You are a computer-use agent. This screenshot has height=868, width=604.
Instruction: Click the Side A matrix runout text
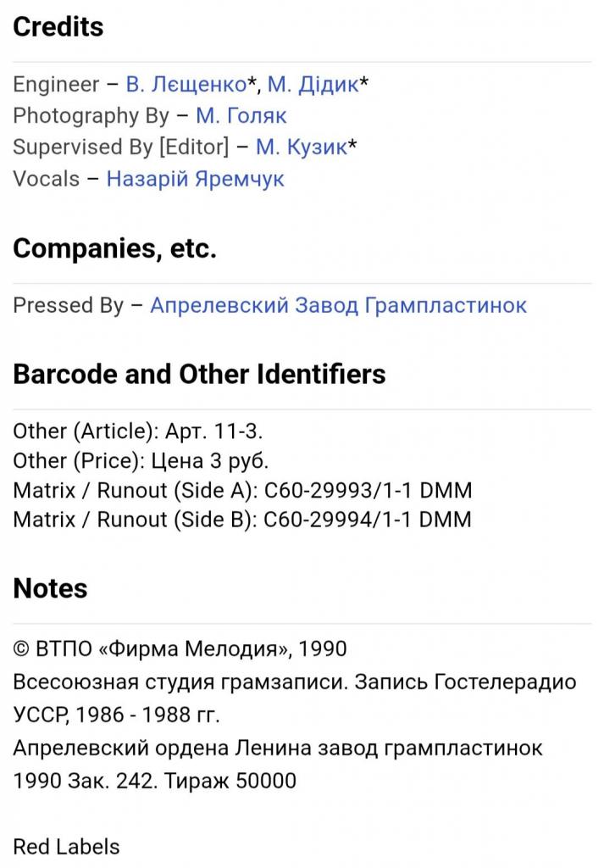coord(242,491)
